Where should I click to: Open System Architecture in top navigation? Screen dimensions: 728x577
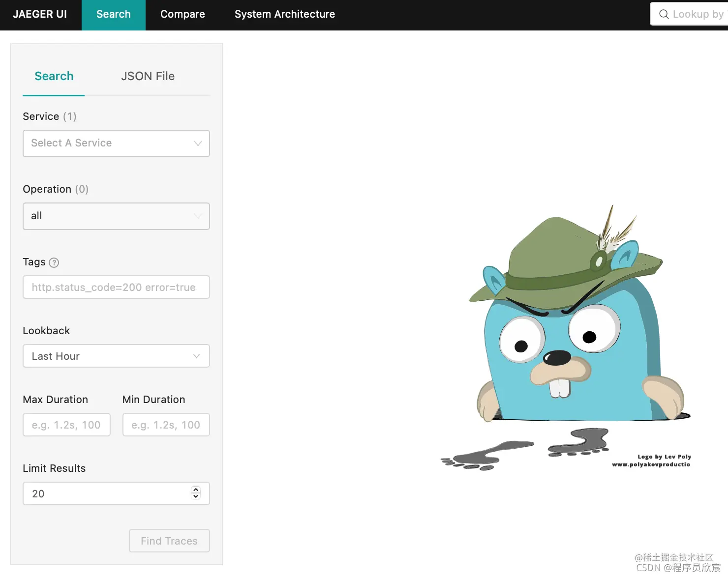pos(285,15)
